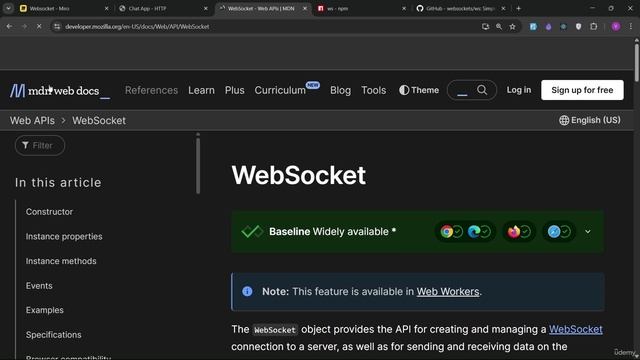This screenshot has width=640, height=360.
Task: Open the English (US) language dropdown
Action: coord(590,120)
